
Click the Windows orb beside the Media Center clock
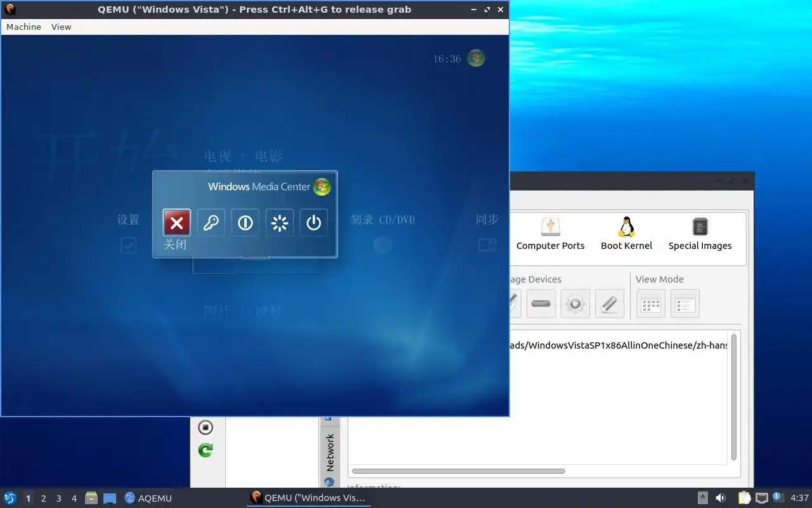(476, 58)
